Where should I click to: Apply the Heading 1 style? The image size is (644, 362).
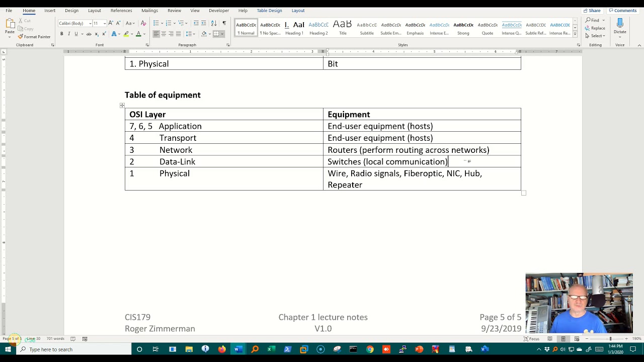(x=294, y=28)
